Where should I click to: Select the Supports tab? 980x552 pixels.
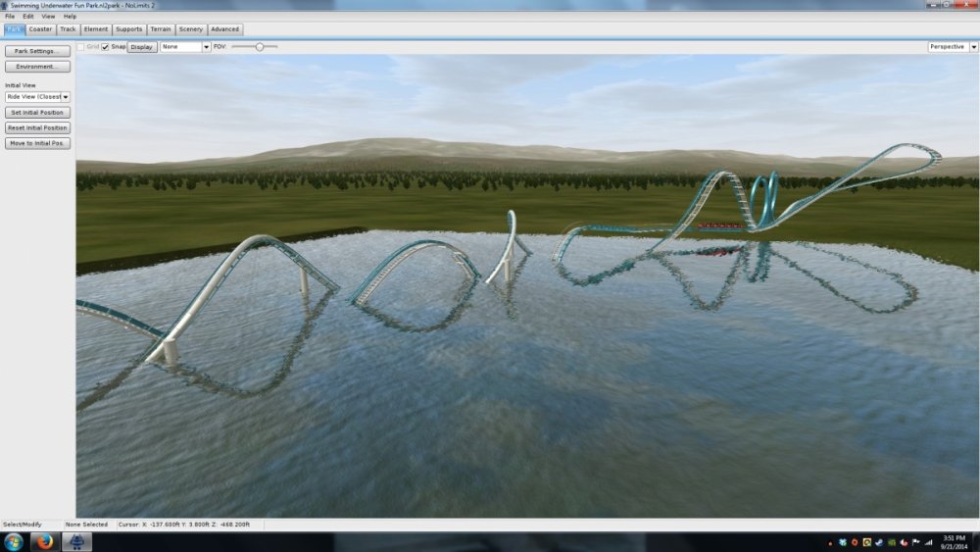[x=128, y=29]
